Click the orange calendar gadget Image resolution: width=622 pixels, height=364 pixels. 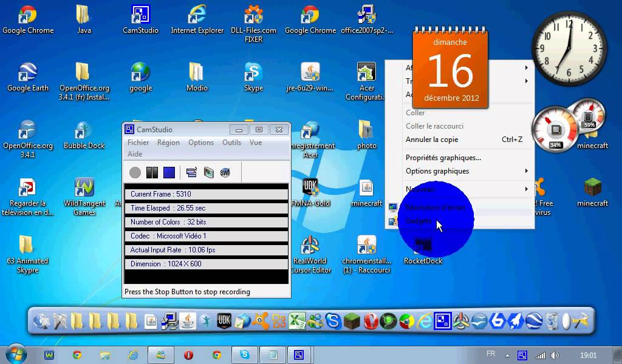pos(450,67)
